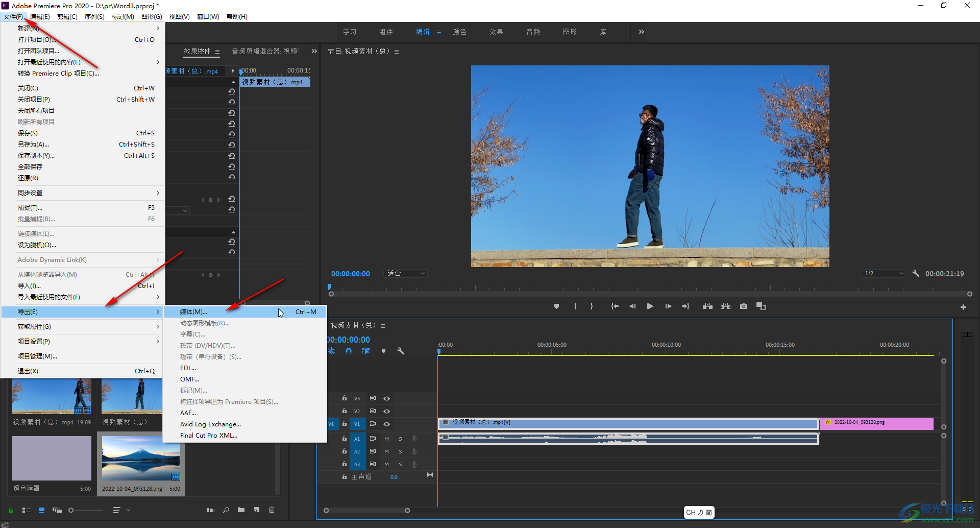The width and height of the screenshot is (980, 528).
Task: Adjust project thumbnail size slider
Action: (x=71, y=510)
